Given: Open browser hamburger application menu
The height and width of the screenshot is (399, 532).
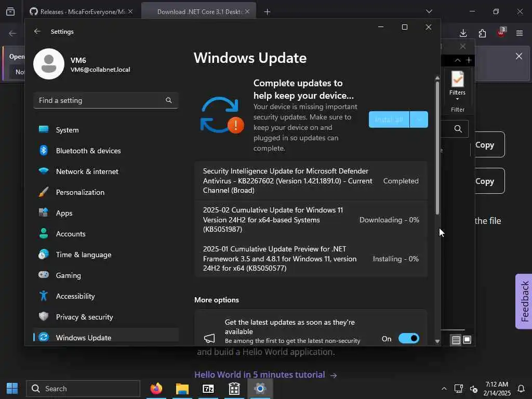Looking at the screenshot, I should pos(520,33).
